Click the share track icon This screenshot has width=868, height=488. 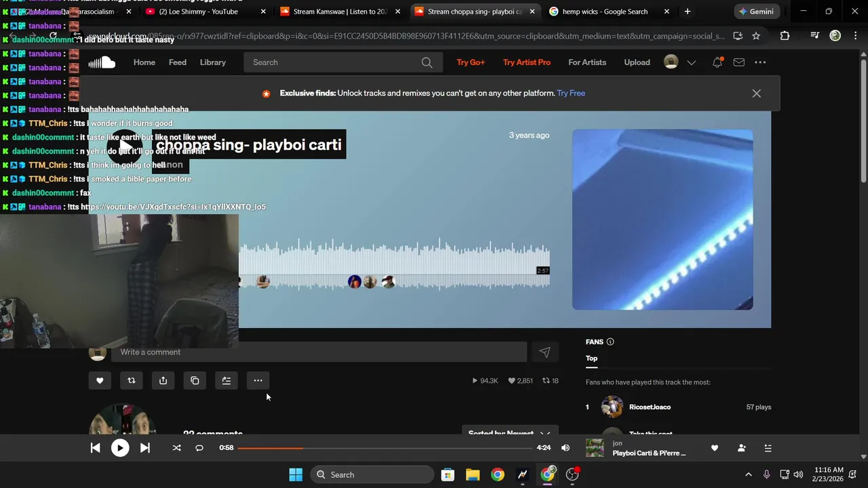[x=163, y=380]
